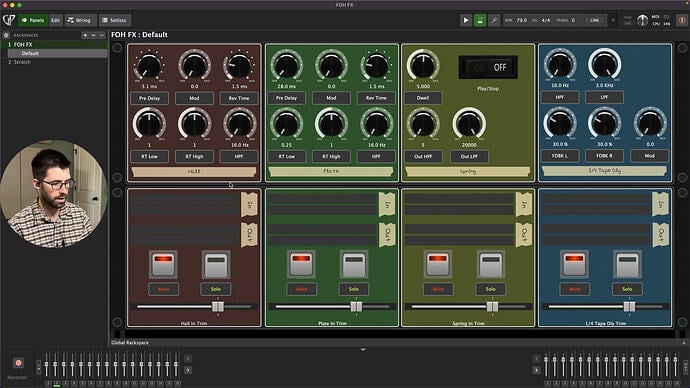Toggle the Spring ON/OFF Play/Stop switch
This screenshot has width=690, height=388.
pyautogui.click(x=488, y=67)
